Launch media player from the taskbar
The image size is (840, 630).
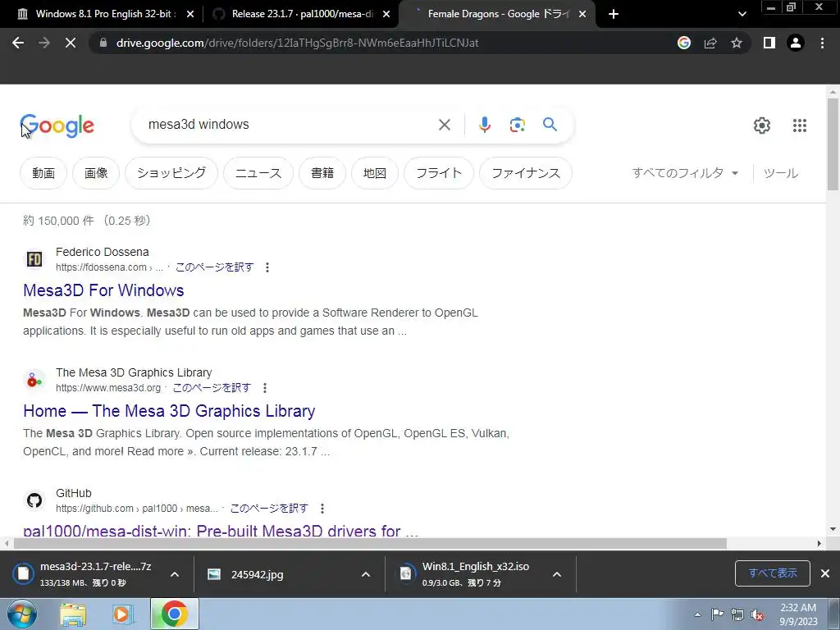click(x=123, y=614)
